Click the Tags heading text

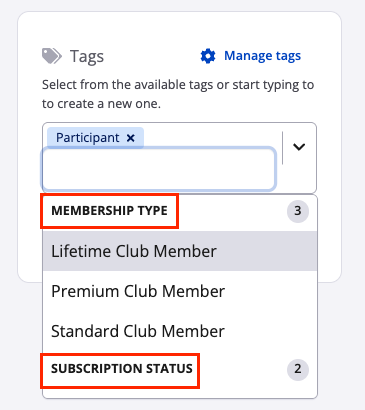87,56
